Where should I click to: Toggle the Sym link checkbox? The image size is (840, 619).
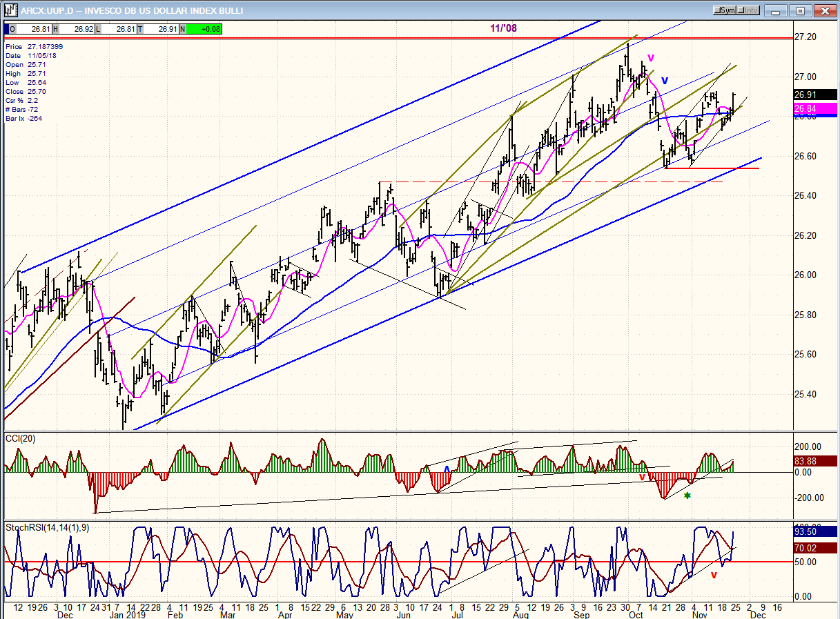click(725, 10)
